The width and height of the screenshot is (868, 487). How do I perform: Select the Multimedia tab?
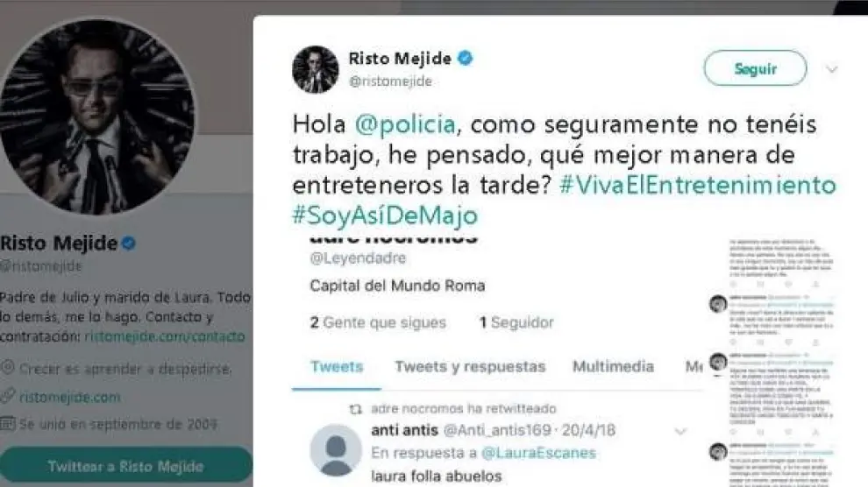[613, 366]
